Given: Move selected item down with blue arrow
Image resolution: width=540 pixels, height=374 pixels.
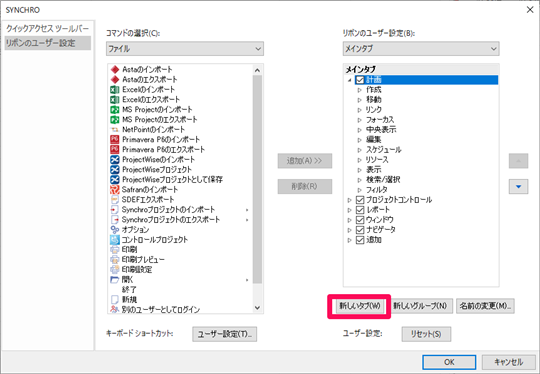Looking at the screenshot, I should click(518, 187).
